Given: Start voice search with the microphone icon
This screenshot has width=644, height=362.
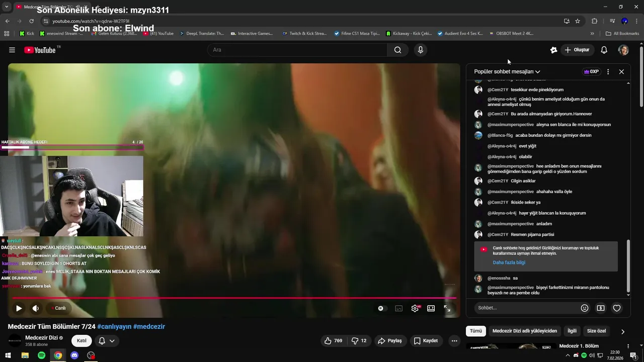Looking at the screenshot, I should [421, 50].
